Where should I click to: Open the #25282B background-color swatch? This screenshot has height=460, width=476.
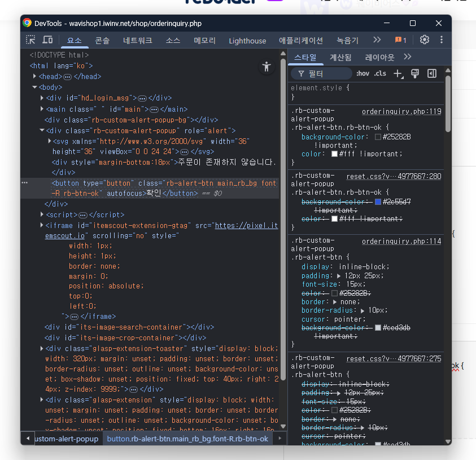coord(378,137)
